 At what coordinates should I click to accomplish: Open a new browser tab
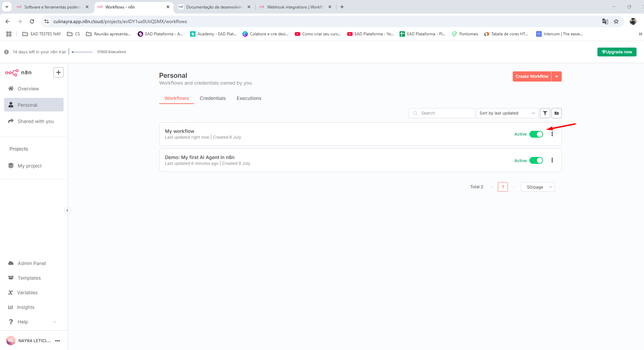point(342,7)
